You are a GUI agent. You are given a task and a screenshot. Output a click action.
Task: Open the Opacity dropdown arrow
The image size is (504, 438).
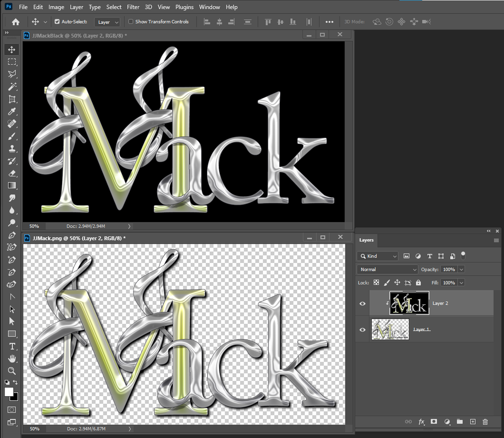pyautogui.click(x=461, y=269)
